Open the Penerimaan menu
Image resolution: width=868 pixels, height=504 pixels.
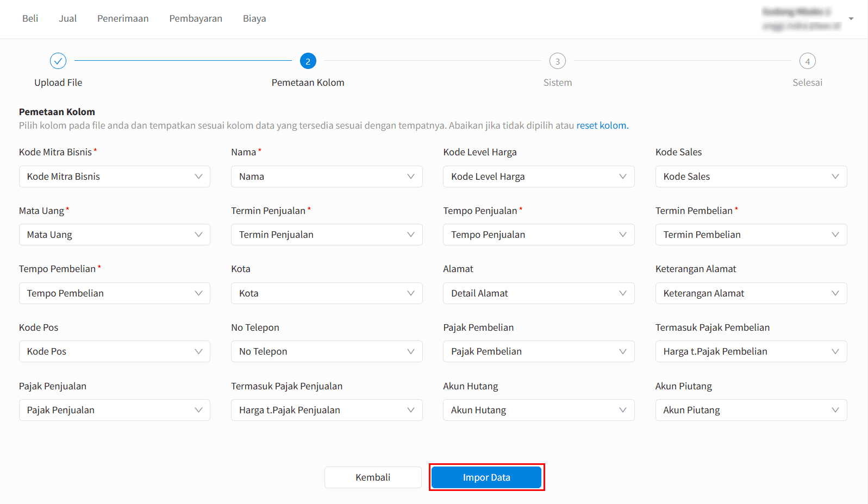[123, 18]
